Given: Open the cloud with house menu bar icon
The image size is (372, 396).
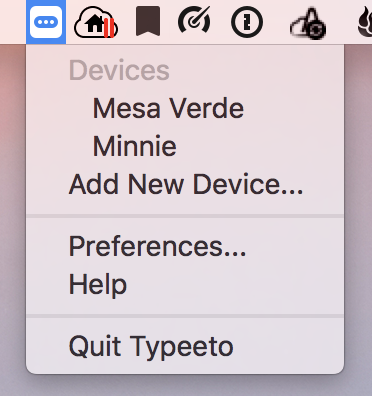Looking at the screenshot, I should click(x=96, y=23).
